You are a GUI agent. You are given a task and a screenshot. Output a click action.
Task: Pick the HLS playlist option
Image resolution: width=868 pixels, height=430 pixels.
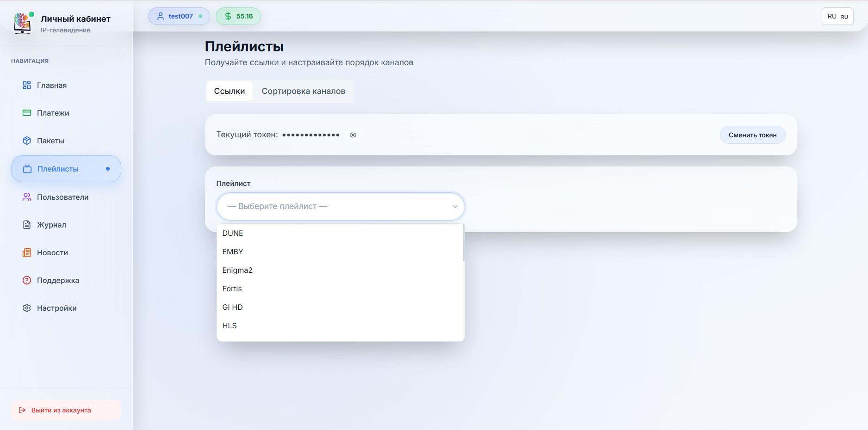(229, 326)
